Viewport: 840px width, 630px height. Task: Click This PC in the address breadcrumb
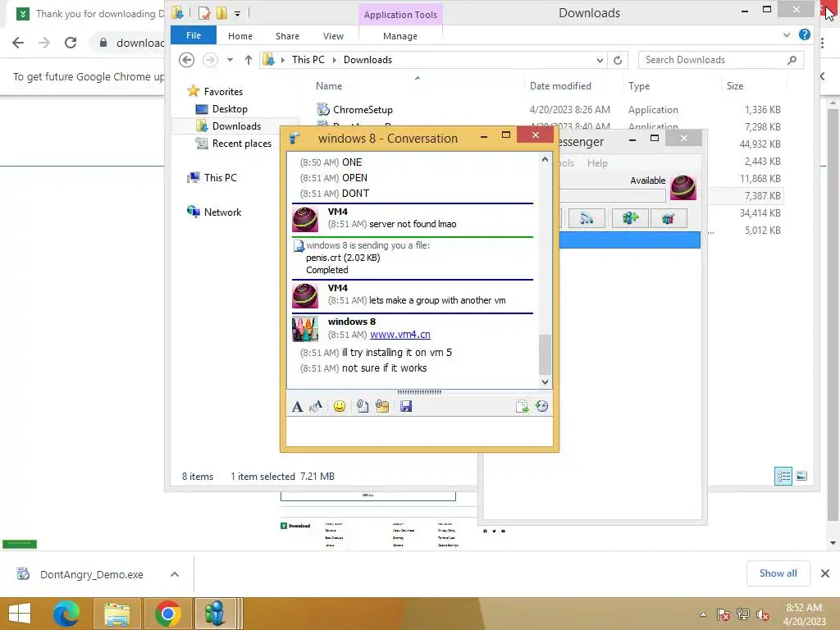pos(308,59)
